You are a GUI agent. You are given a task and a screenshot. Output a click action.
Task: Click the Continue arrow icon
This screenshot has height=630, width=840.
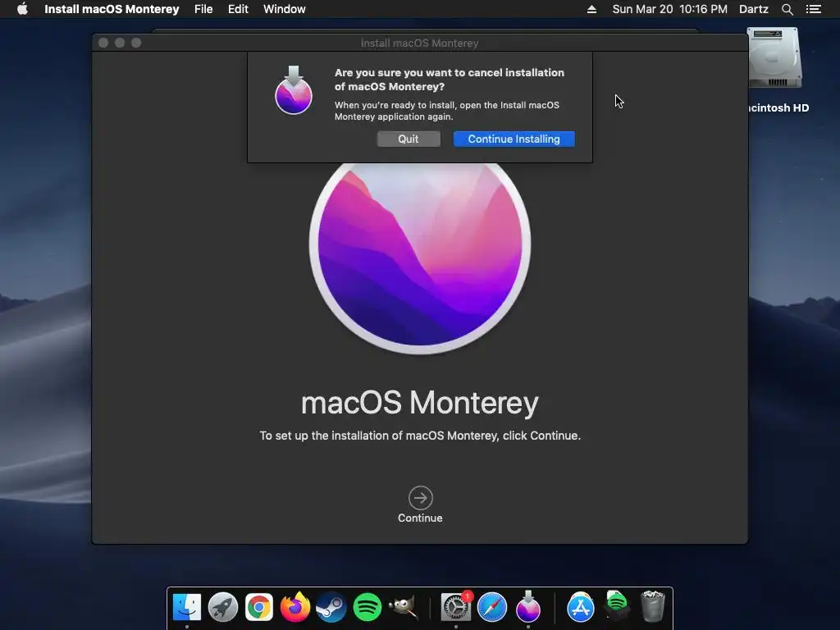coord(421,498)
